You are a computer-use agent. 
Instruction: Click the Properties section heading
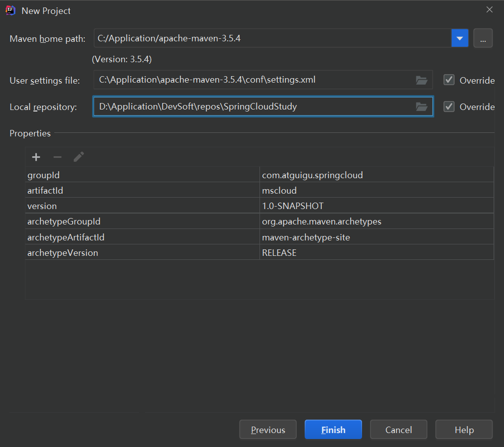coord(30,133)
